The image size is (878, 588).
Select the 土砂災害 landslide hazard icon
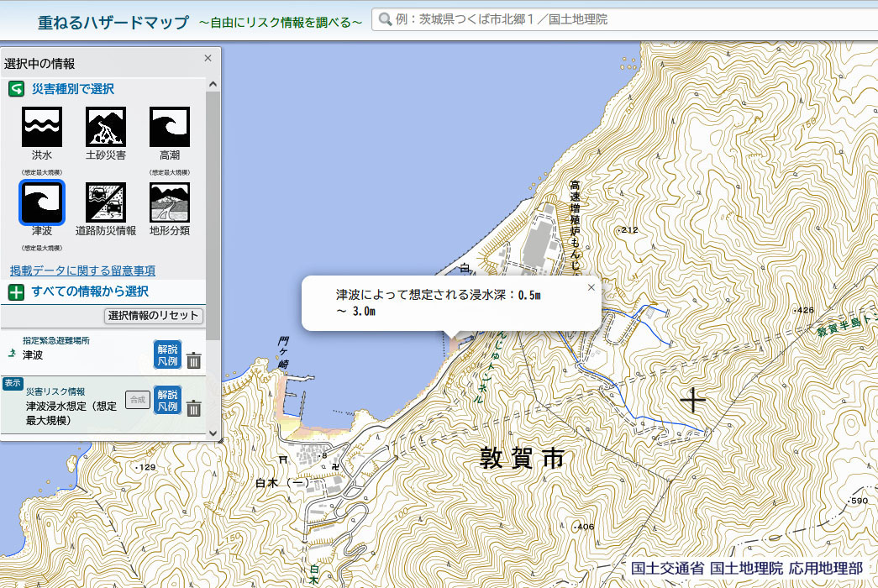(x=106, y=127)
